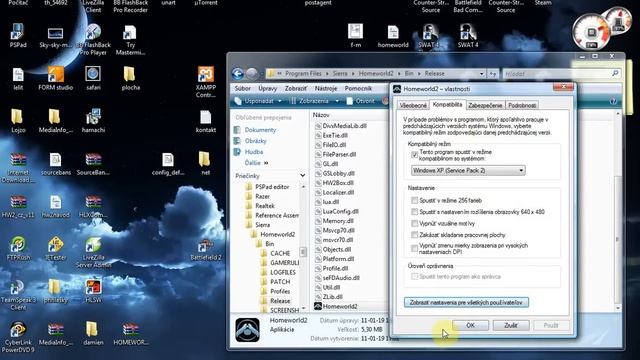Expand Ďalšie favorite links

point(256,163)
